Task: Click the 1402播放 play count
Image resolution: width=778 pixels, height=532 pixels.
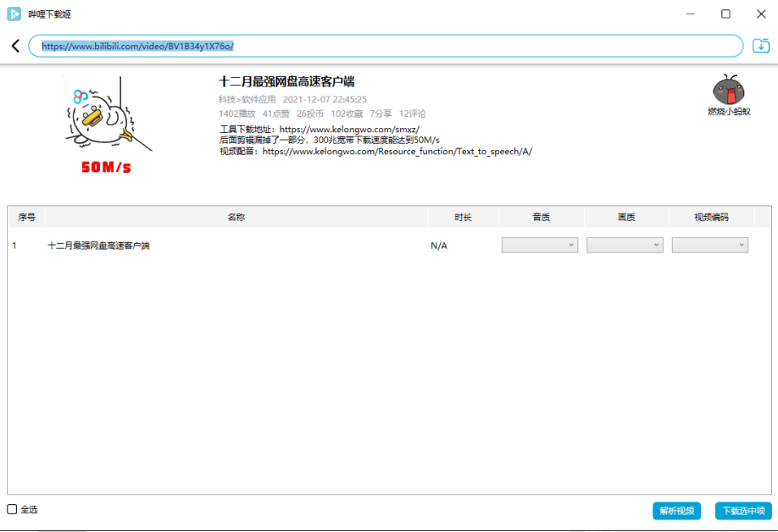Action: [236, 114]
